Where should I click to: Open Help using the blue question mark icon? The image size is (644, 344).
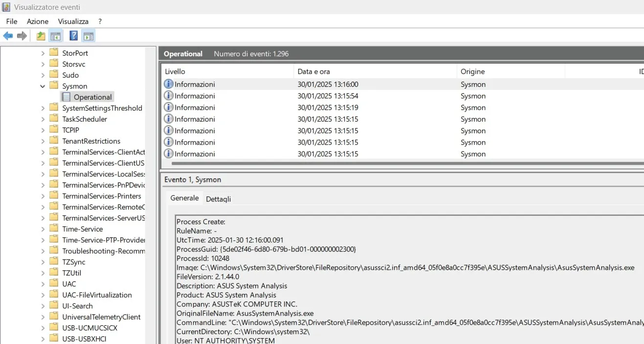(x=73, y=35)
